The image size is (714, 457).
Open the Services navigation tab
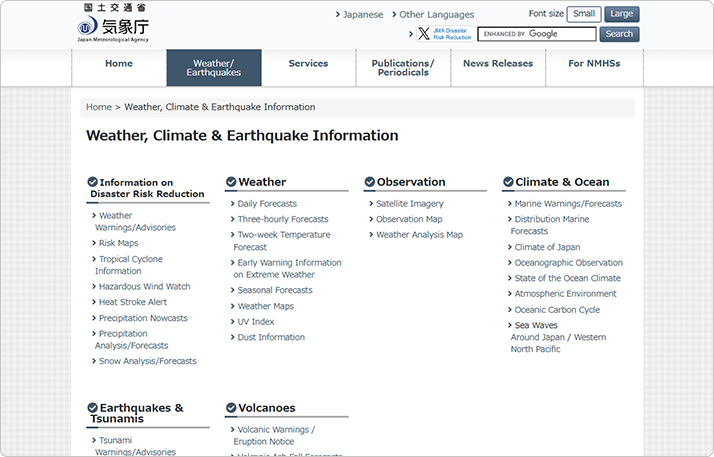pyautogui.click(x=308, y=67)
